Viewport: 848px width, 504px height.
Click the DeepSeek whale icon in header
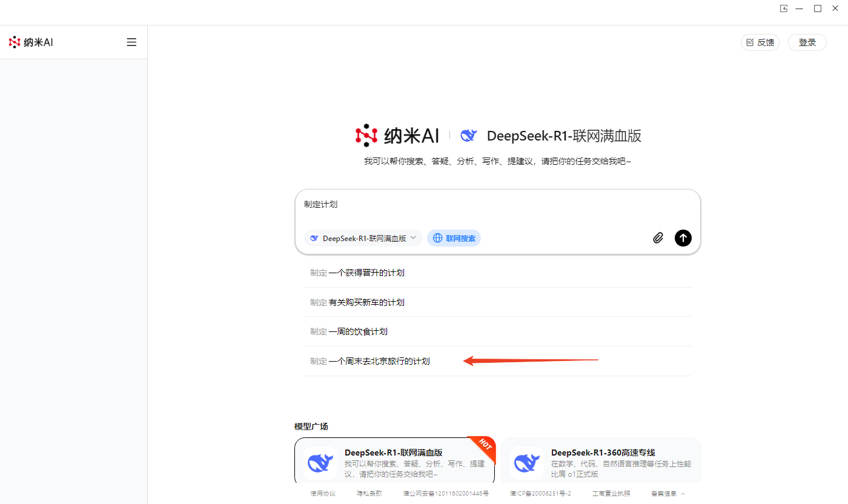tap(469, 136)
